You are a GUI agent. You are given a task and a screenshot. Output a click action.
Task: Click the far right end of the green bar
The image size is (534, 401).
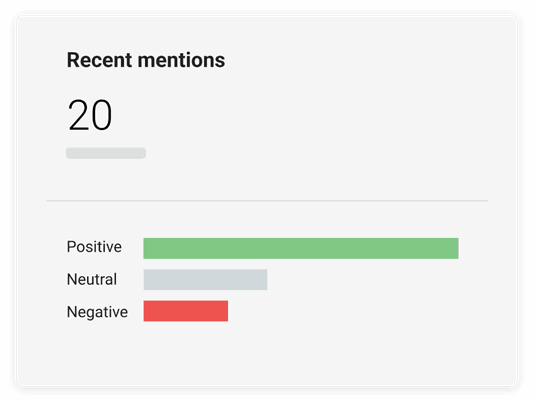[455, 248]
